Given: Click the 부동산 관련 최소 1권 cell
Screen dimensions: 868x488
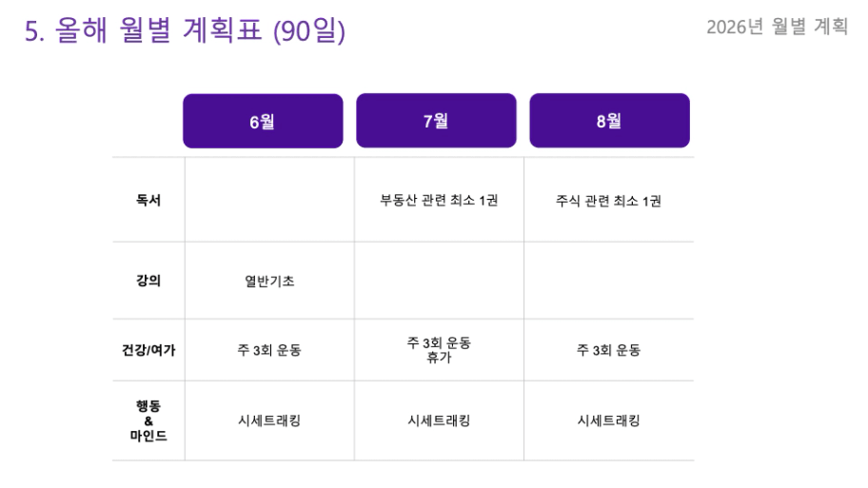Looking at the screenshot, I should 439,200.
